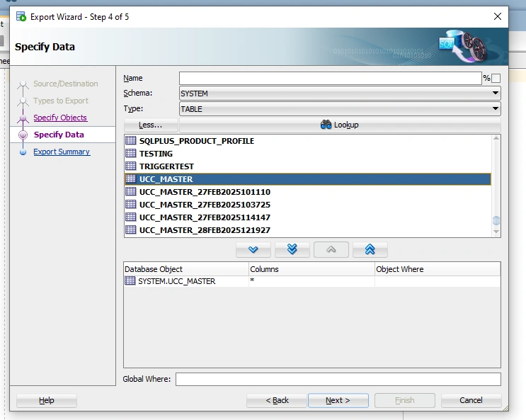This screenshot has width=526, height=420.
Task: Click the Export Wizard title bar icon
Action: (21, 16)
